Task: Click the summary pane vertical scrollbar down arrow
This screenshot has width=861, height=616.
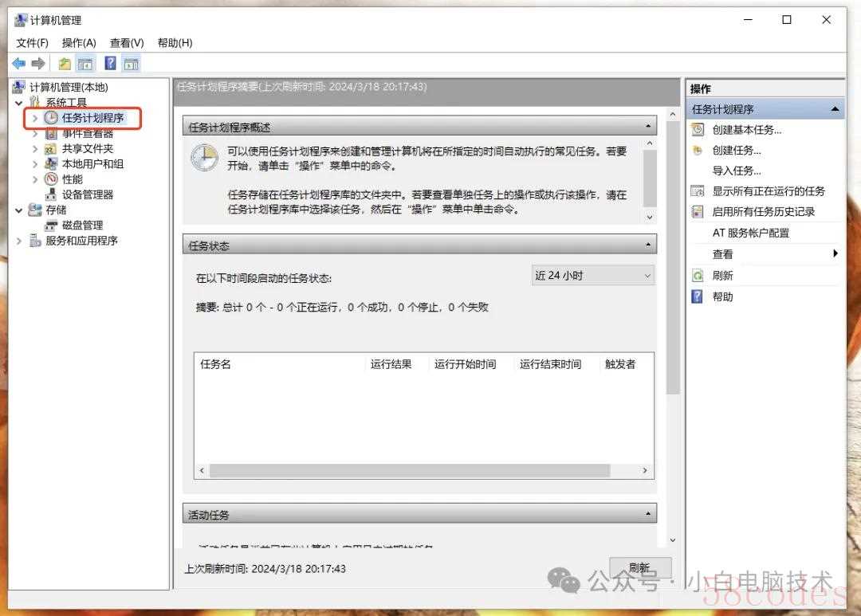Action: click(673, 540)
